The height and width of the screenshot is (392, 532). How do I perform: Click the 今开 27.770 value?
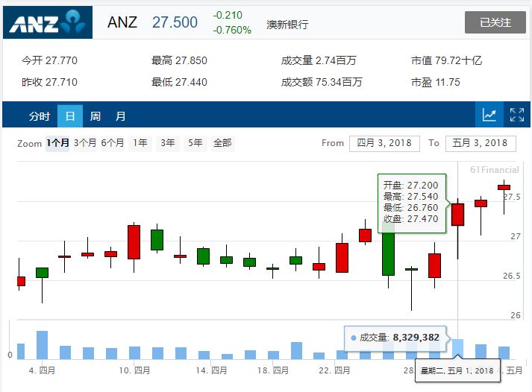tap(49, 60)
